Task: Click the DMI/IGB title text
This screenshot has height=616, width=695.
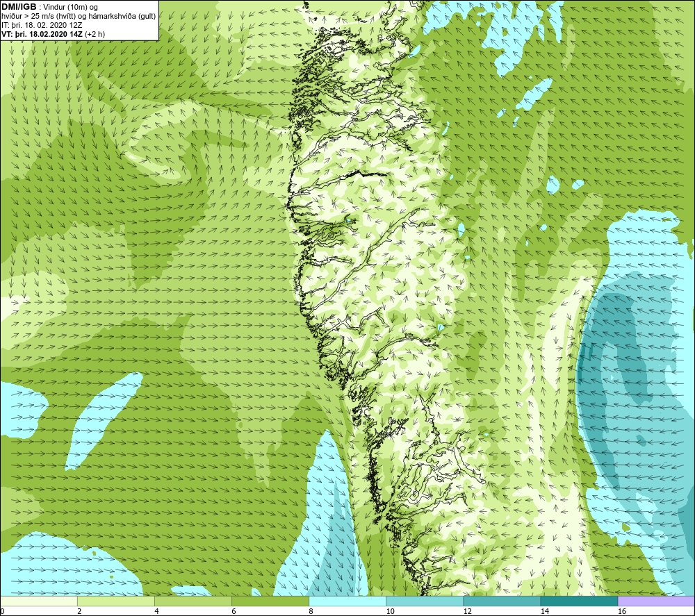Action: coord(19,7)
